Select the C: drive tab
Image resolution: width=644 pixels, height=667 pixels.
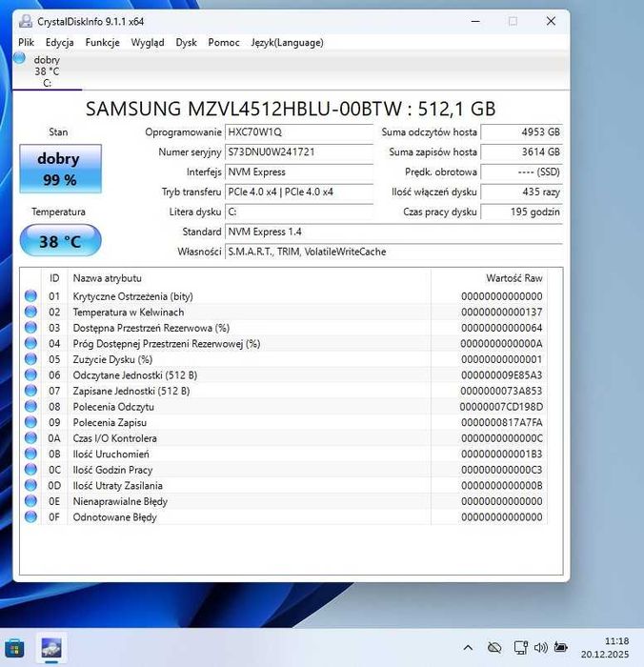(x=47, y=71)
